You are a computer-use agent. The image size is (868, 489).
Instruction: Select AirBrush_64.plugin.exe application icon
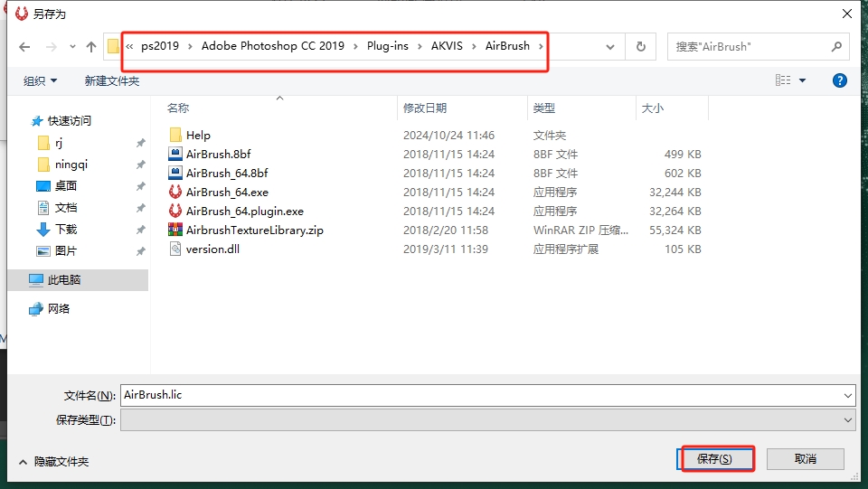click(x=175, y=211)
